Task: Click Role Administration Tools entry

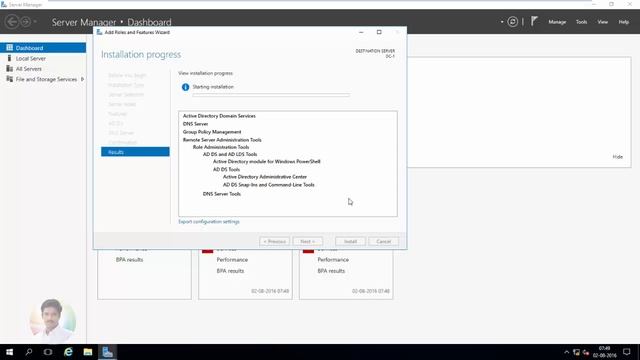Action: tap(221, 147)
